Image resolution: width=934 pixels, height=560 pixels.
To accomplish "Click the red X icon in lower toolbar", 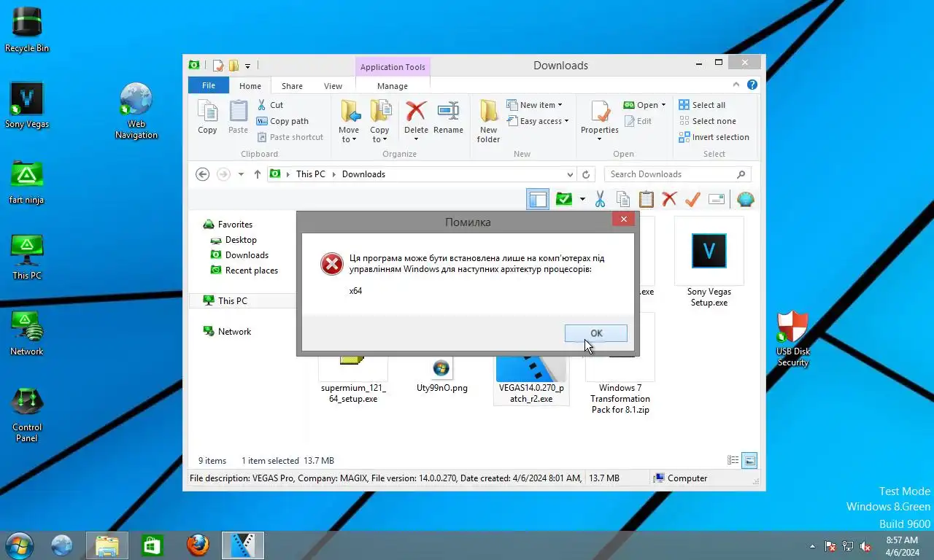I will coord(669,199).
